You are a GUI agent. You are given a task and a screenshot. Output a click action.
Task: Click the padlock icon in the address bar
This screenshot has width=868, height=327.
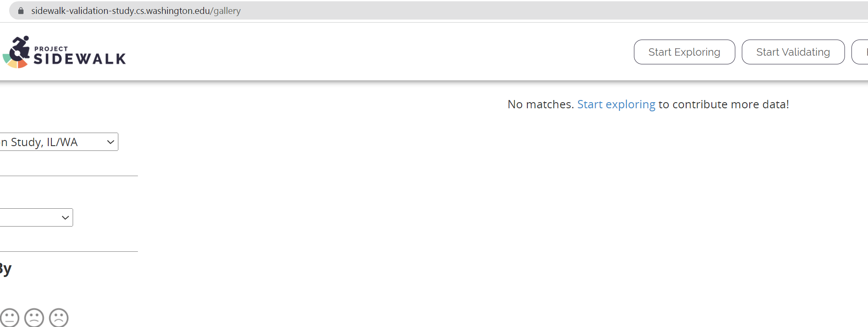[20, 10]
